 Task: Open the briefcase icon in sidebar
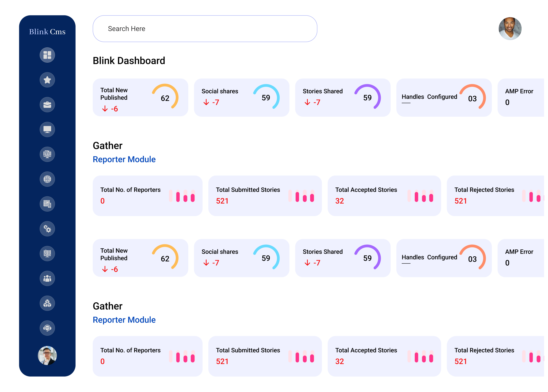click(x=47, y=105)
